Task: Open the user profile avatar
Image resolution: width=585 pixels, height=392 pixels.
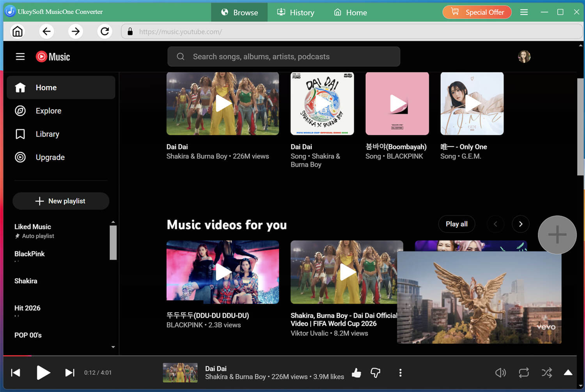Action: [x=524, y=57]
